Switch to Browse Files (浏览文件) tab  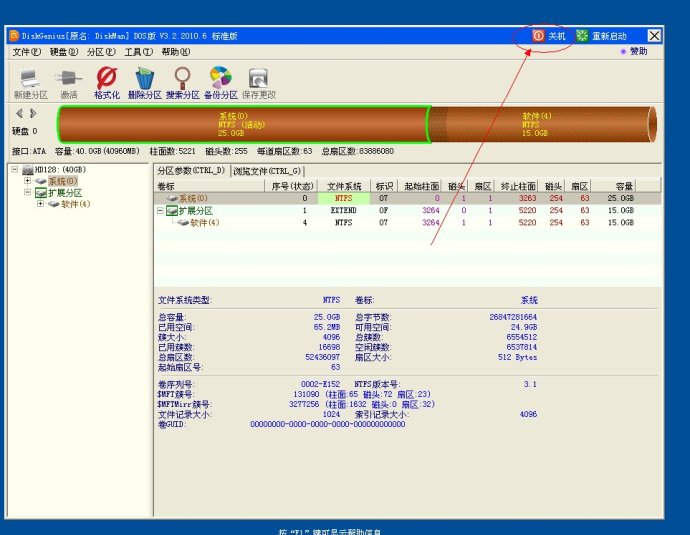tap(267, 171)
